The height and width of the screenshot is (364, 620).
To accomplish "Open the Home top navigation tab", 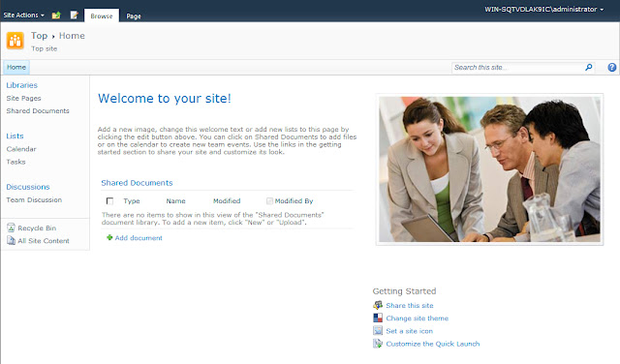I will pyautogui.click(x=16, y=67).
